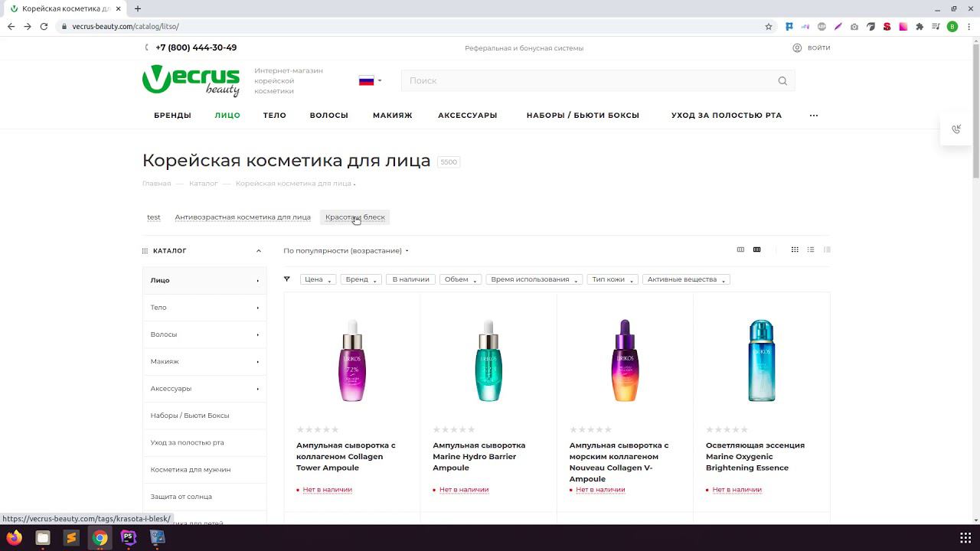This screenshot has height=551, width=980.
Task: Launch Firefox from the taskbar
Action: [x=15, y=538]
